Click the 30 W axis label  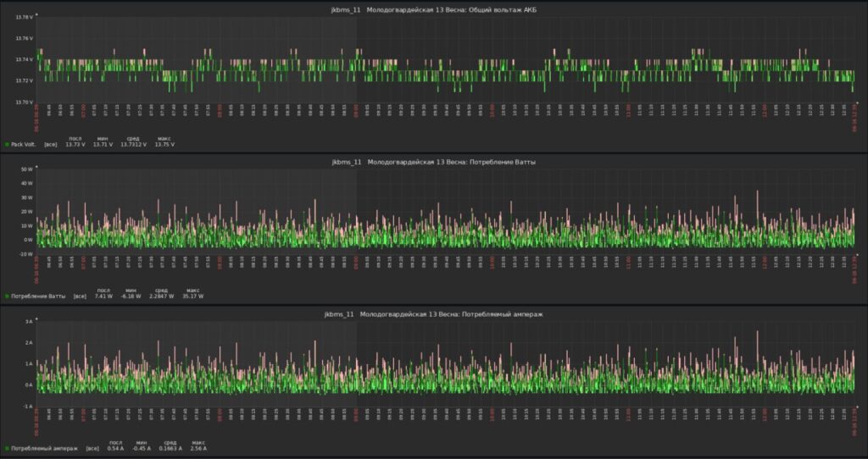click(27, 197)
